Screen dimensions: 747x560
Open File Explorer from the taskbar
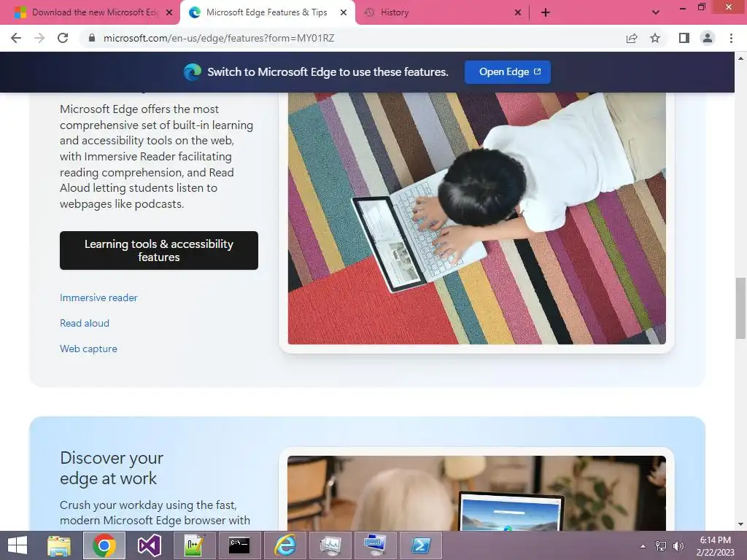point(58,545)
